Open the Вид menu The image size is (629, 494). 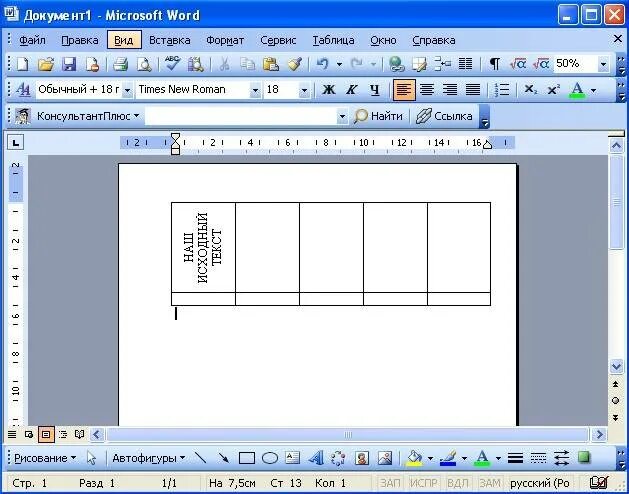pos(124,40)
